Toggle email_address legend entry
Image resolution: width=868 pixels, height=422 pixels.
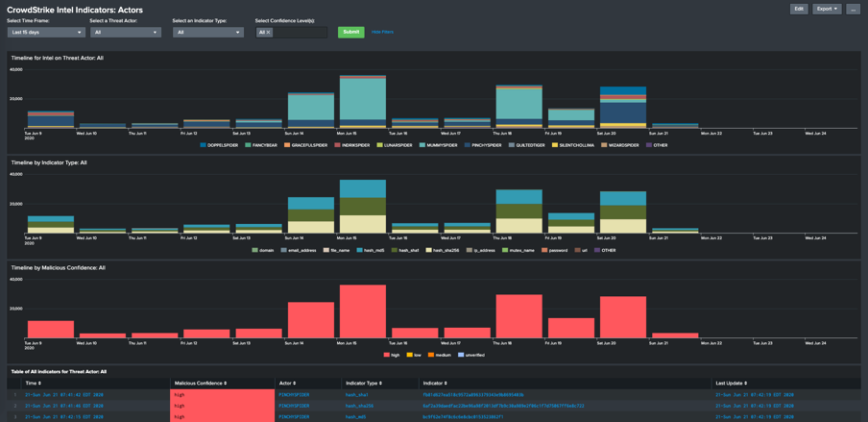pyautogui.click(x=298, y=250)
